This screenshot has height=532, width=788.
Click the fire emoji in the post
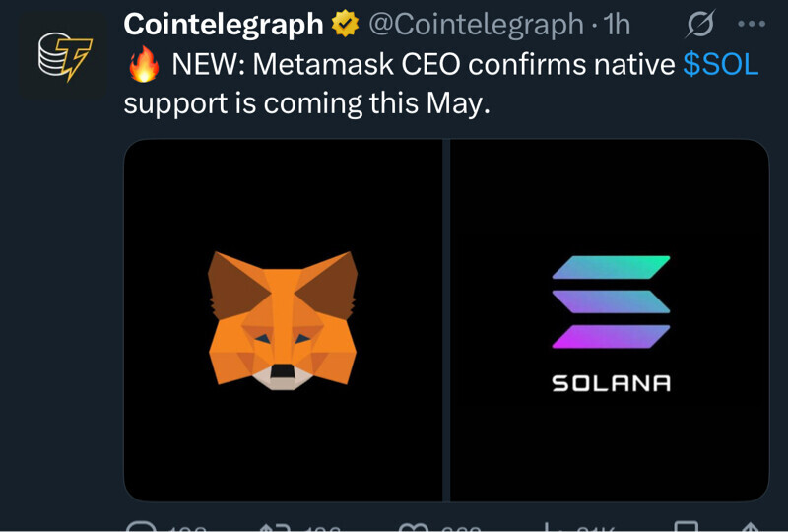point(144,67)
